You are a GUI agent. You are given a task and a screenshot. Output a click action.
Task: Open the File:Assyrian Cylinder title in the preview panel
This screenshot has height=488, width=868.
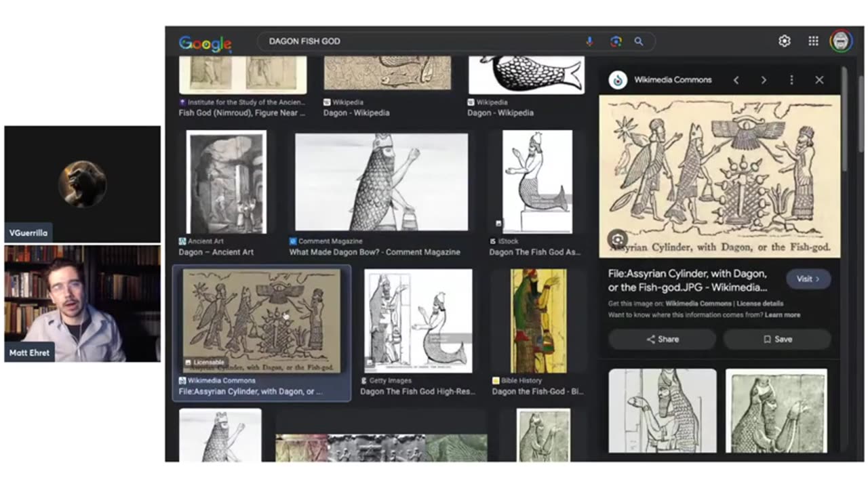tap(688, 281)
